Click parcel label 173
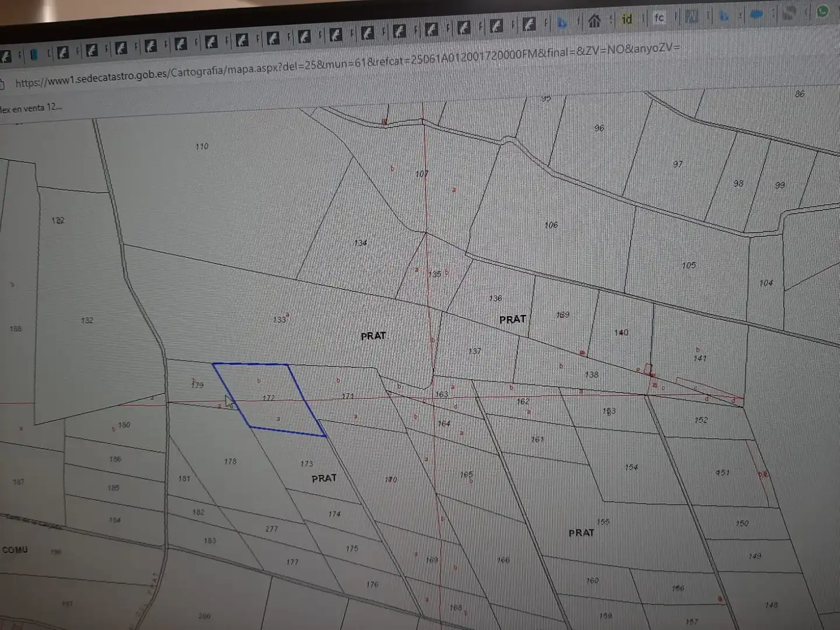The image size is (840, 630). 307,464
